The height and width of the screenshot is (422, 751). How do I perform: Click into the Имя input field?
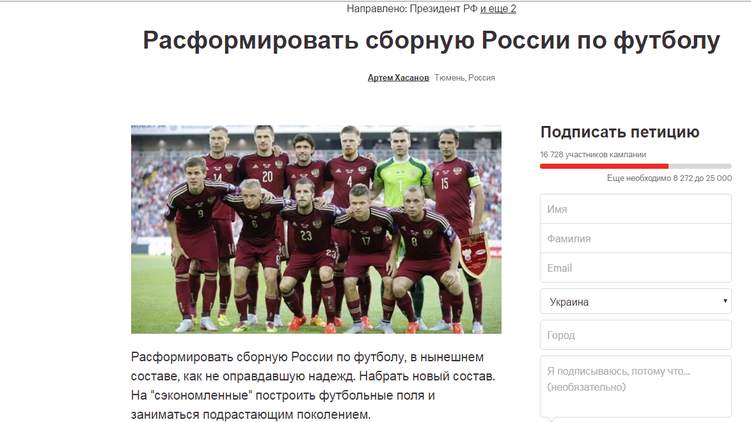coord(636,209)
